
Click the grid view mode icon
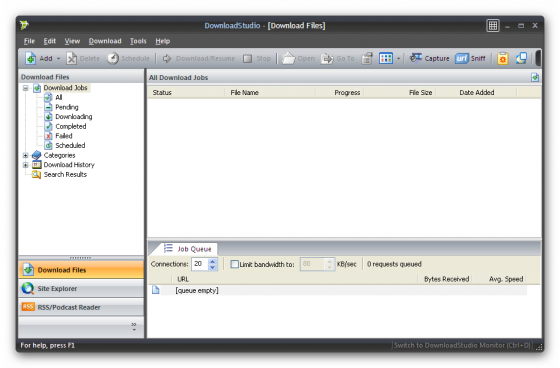tap(386, 58)
